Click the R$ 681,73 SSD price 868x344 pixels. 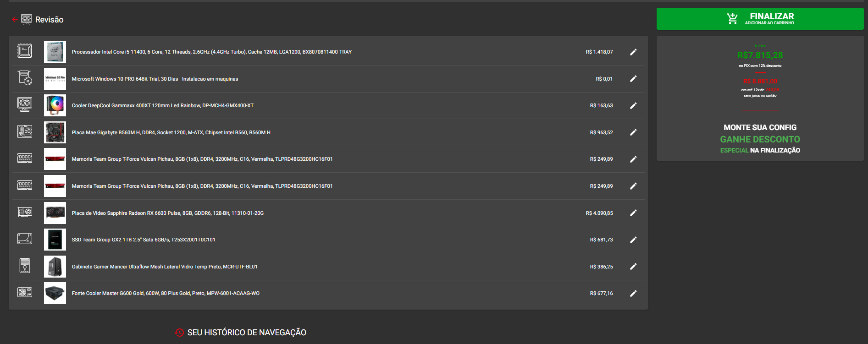(x=602, y=240)
